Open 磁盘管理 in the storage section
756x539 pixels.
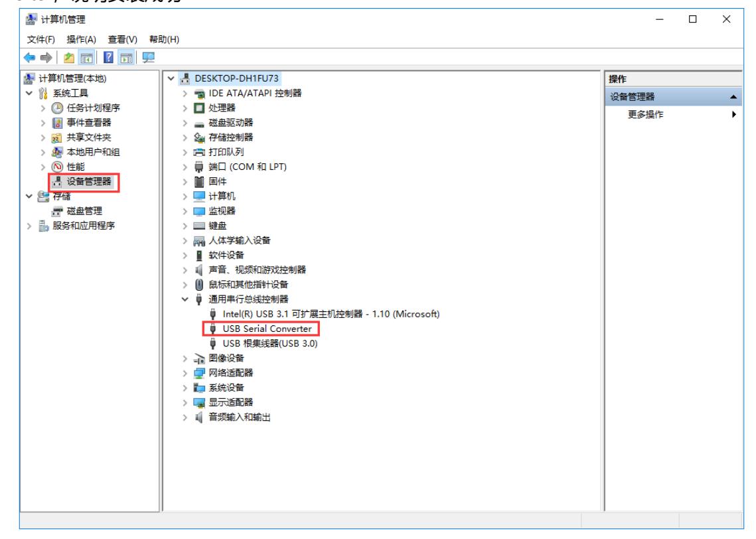coord(83,210)
